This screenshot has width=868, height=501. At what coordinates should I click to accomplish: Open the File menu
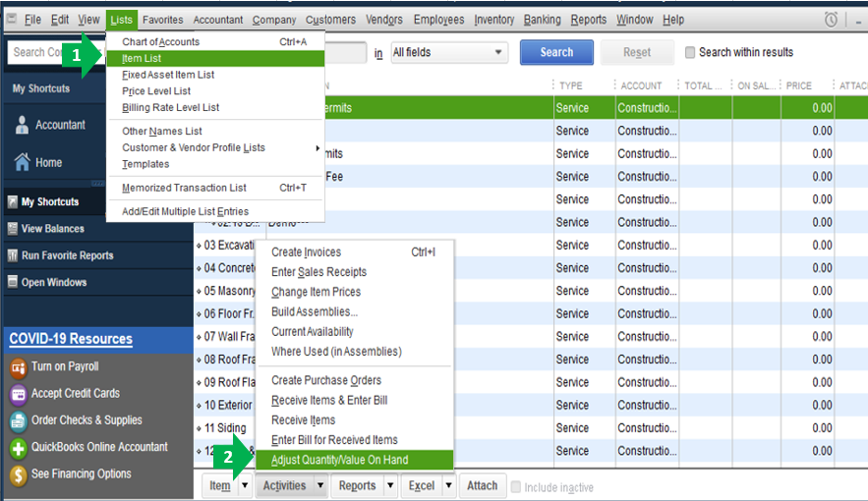coord(32,20)
